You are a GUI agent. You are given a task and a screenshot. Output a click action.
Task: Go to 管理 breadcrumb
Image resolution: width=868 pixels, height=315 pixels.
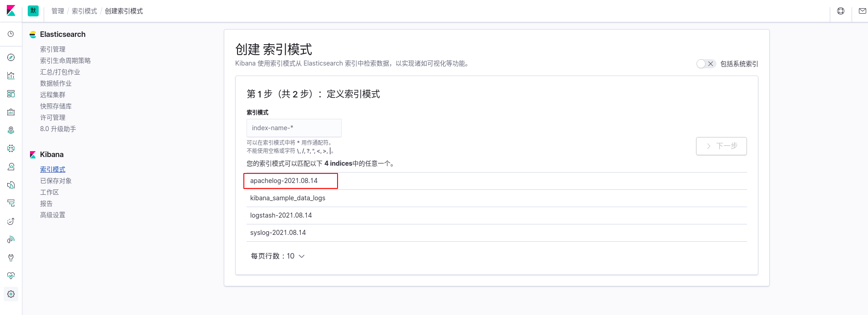click(58, 11)
